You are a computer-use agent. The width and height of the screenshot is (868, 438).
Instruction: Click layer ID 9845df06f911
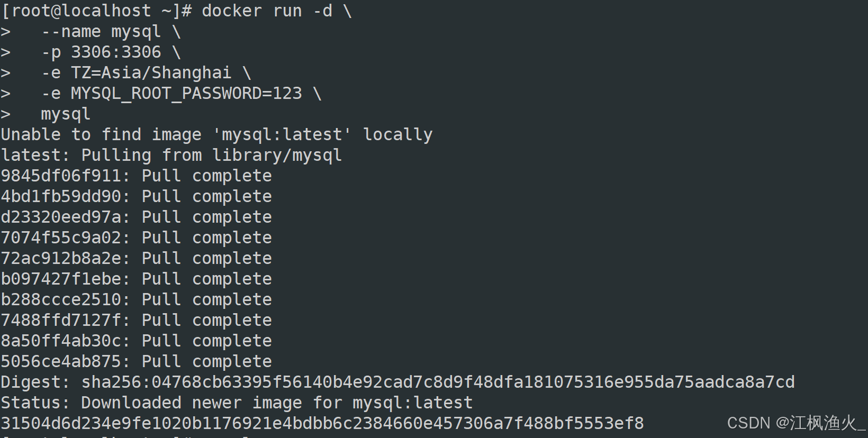click(x=62, y=176)
